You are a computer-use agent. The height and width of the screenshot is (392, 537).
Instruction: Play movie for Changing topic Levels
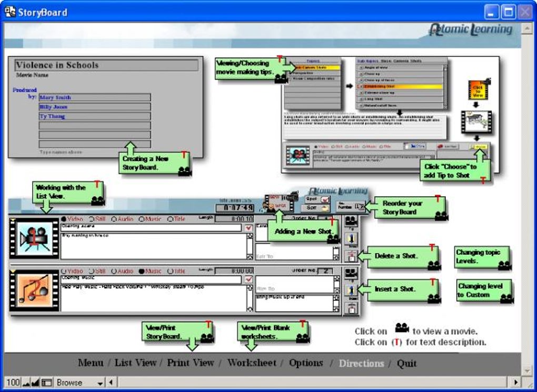(x=504, y=265)
